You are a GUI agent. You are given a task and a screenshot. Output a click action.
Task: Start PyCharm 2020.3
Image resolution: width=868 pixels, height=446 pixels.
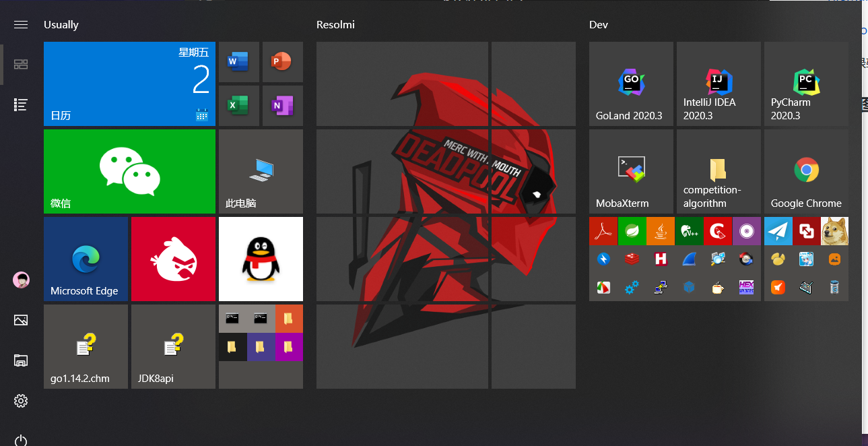(x=806, y=84)
